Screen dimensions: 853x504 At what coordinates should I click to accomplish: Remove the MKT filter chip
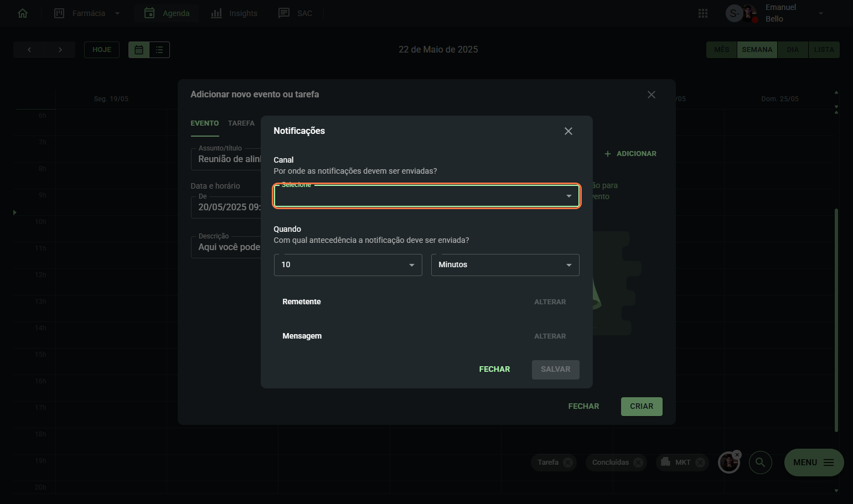700,463
